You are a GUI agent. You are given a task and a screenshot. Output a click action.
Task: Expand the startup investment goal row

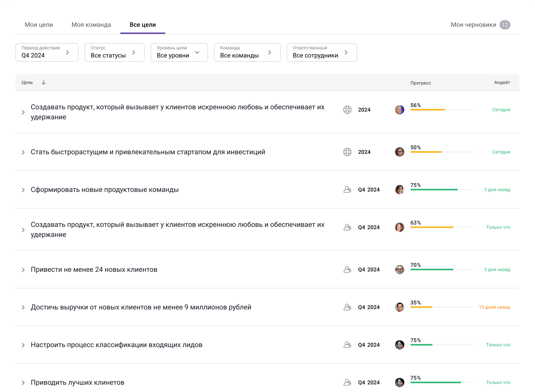[23, 152]
